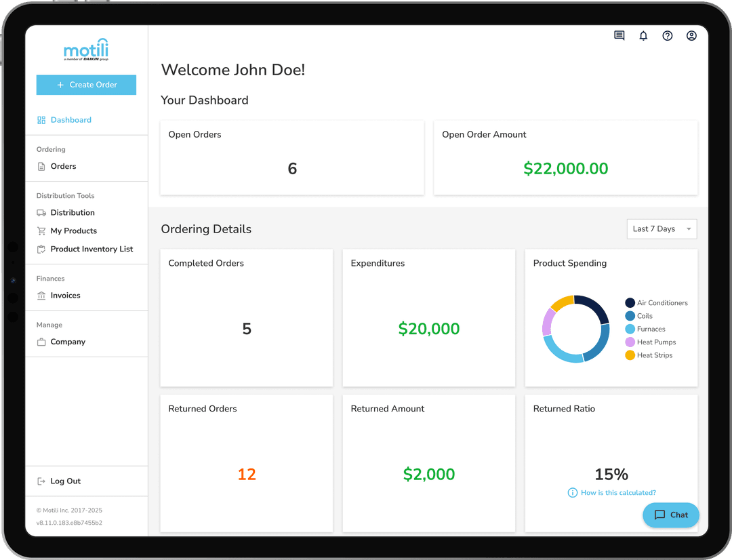This screenshot has width=732, height=560.
Task: Click the Log Out exit icon
Action: (x=41, y=481)
